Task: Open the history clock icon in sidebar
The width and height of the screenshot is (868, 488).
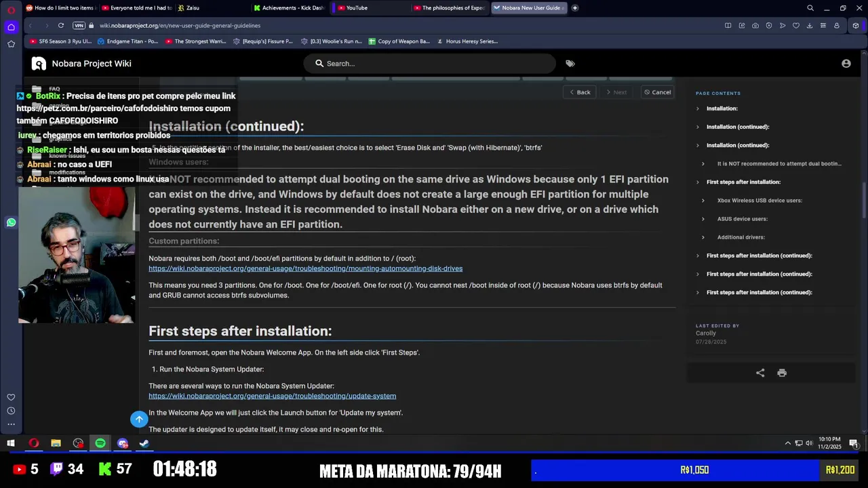Action: click(11, 411)
